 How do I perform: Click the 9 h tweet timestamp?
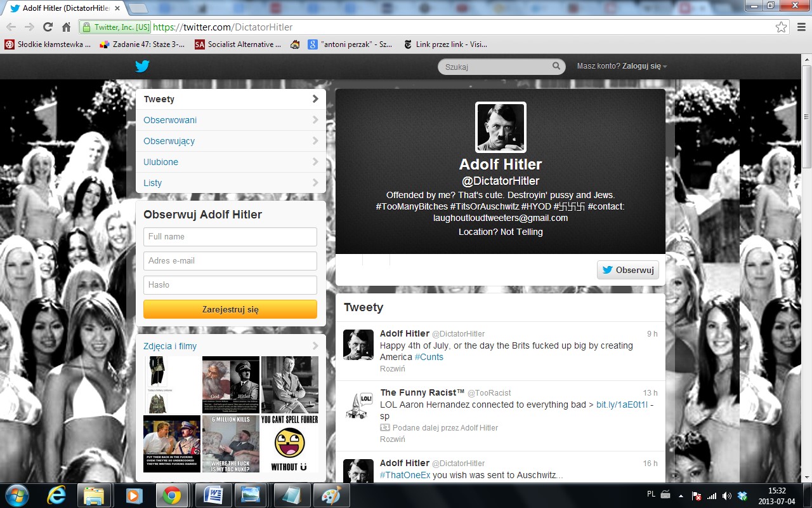(652, 334)
